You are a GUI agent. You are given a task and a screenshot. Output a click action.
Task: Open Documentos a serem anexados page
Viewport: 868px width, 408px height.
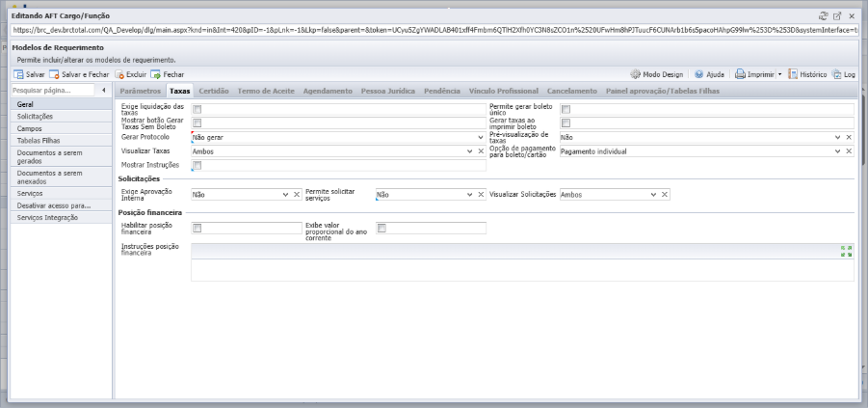(61, 177)
